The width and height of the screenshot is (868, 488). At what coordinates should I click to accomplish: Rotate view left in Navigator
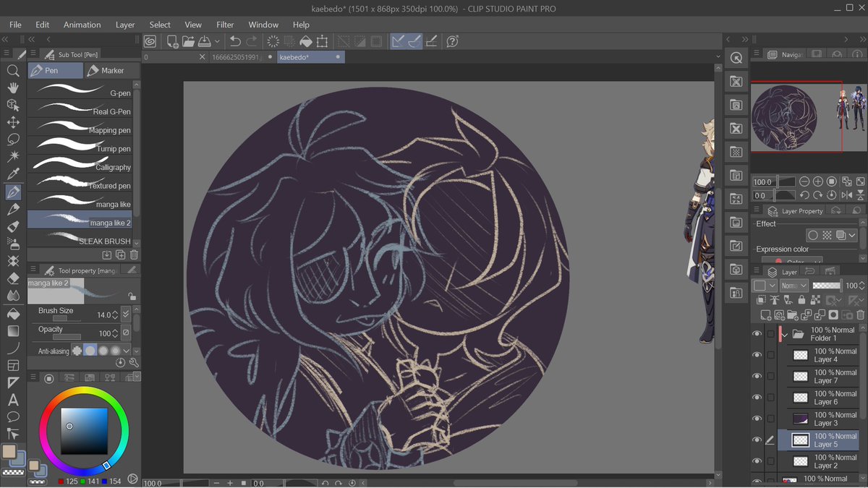point(804,195)
